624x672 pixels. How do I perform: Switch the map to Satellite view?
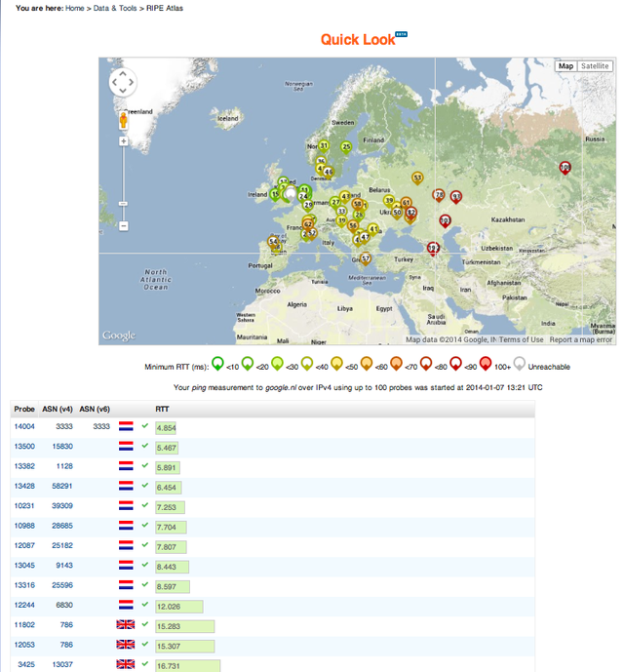pos(595,66)
